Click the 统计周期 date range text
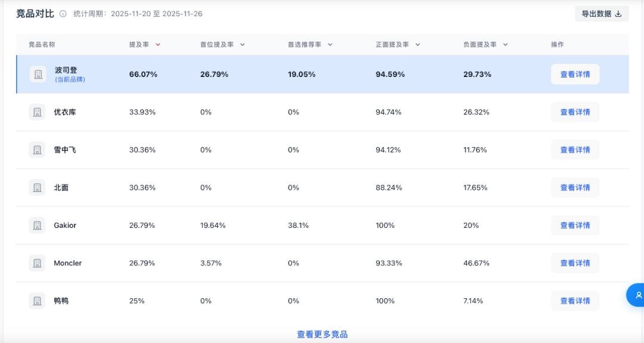This screenshot has height=343, width=644. click(138, 14)
